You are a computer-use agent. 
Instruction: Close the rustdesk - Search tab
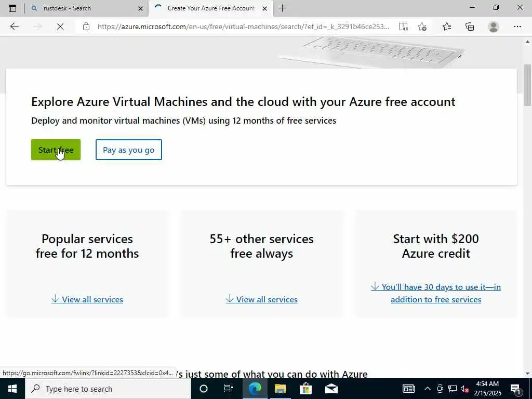(140, 8)
